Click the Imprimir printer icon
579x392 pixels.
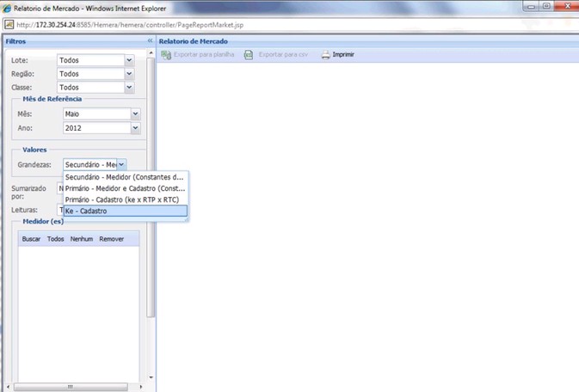326,55
